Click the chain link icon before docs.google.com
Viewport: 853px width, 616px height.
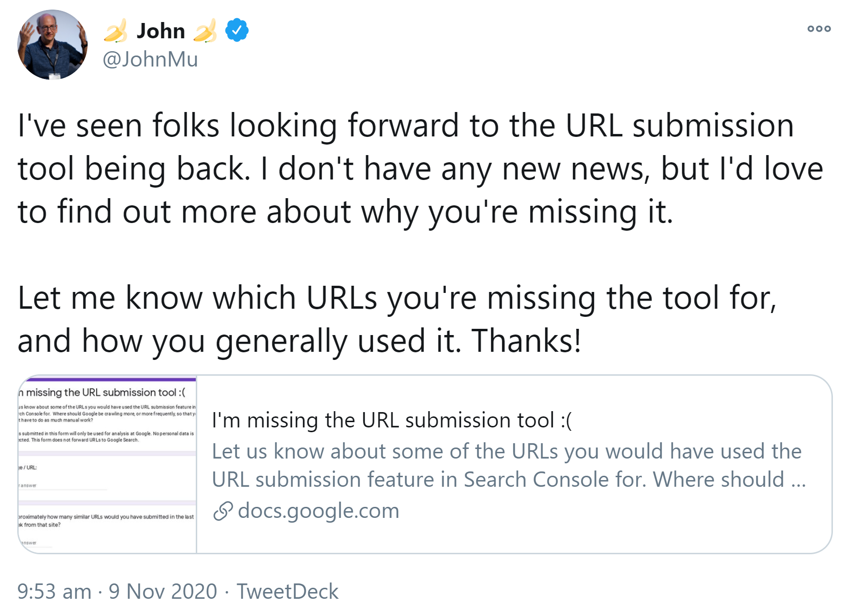(x=223, y=510)
